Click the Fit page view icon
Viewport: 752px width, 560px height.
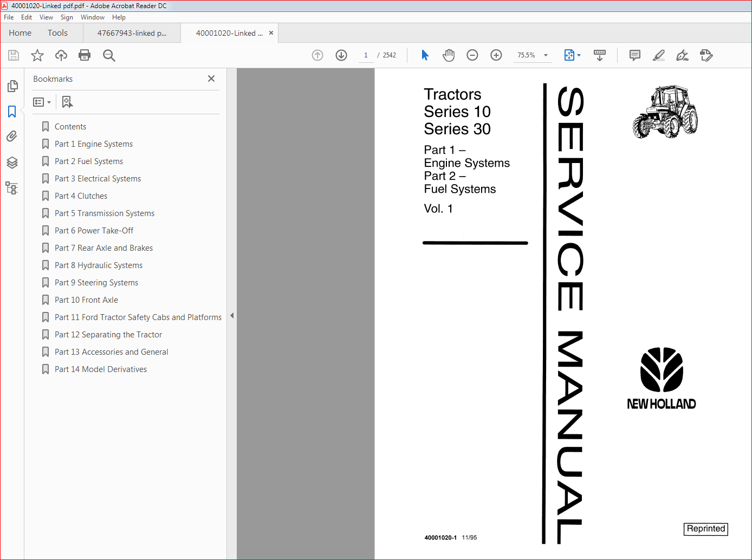(x=569, y=55)
